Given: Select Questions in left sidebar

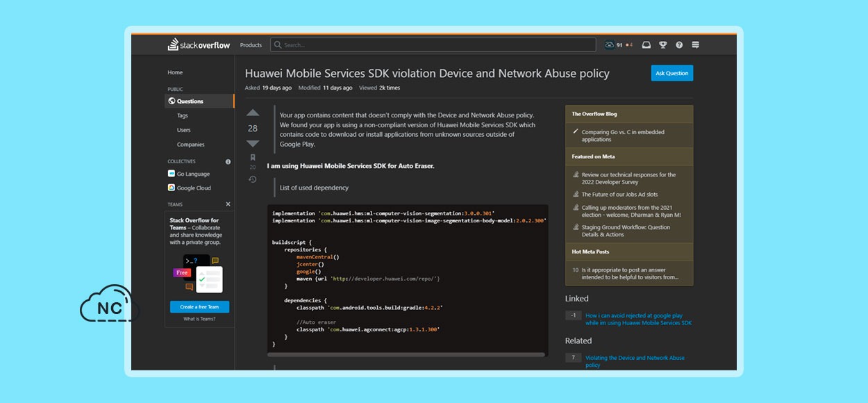Looking at the screenshot, I should click(200, 101).
